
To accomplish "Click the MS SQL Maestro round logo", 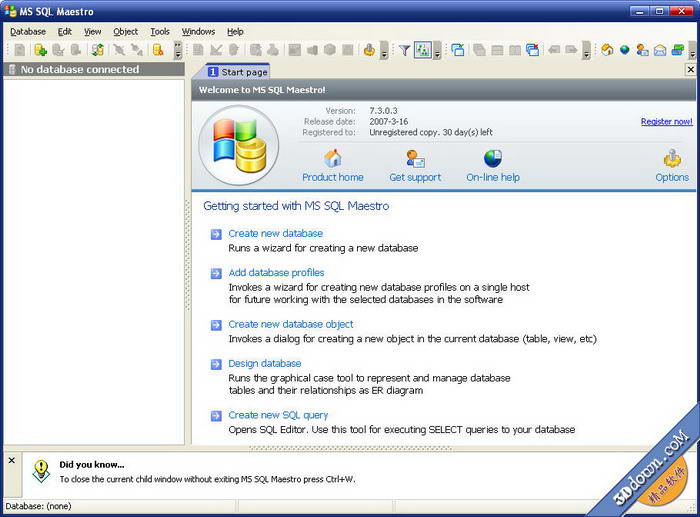I will (x=239, y=146).
